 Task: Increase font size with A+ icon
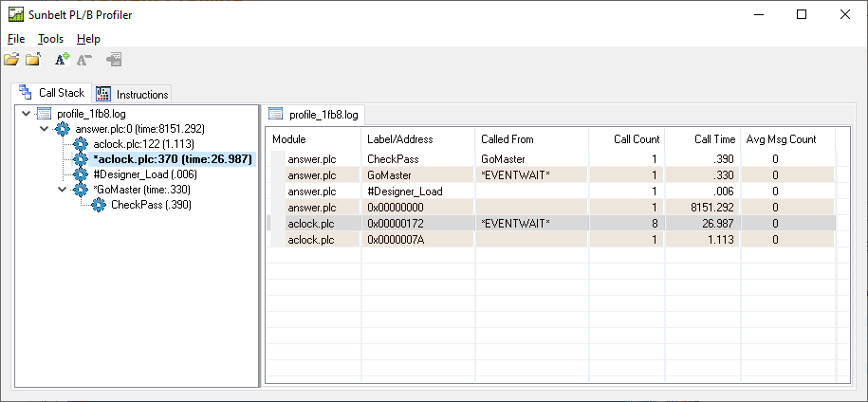62,60
